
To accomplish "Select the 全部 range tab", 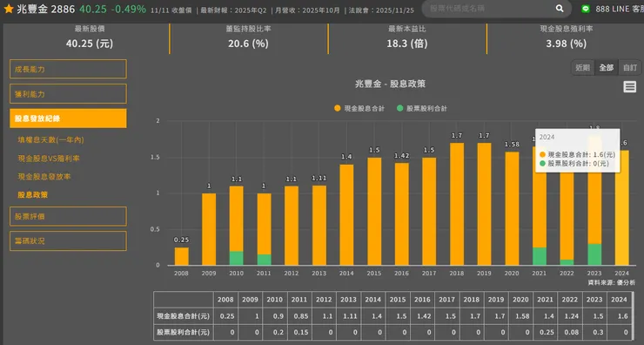I will click(x=607, y=67).
